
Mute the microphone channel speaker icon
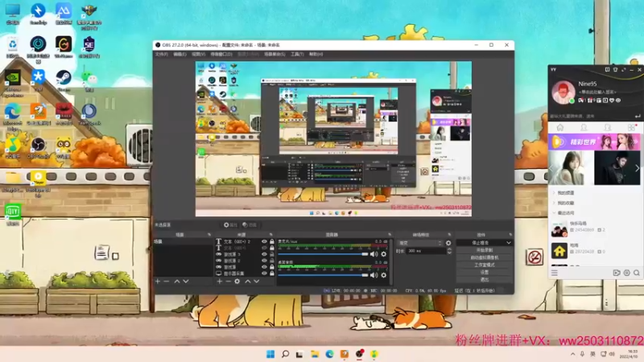[374, 254]
